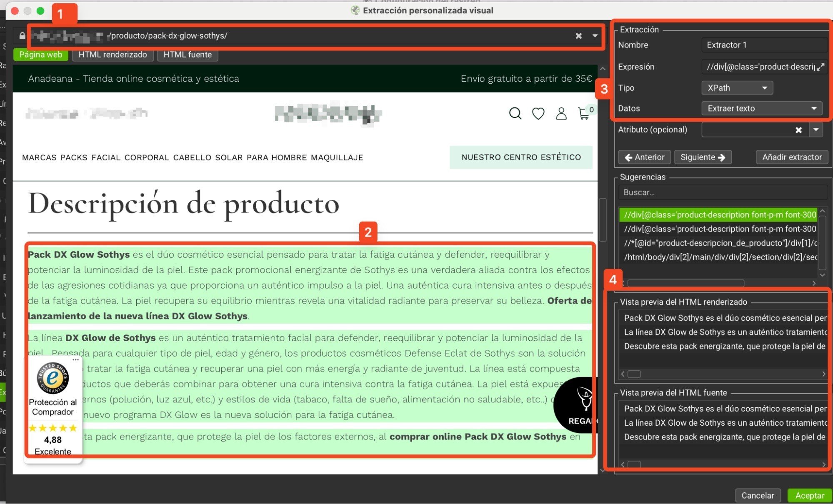
Task: Edit the Nombre field Extractor 1
Action: click(x=764, y=45)
